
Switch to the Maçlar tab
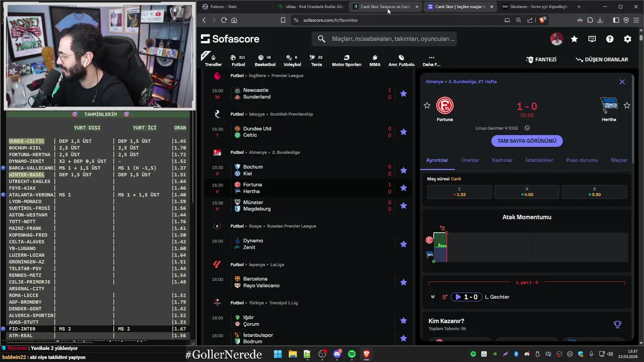(x=619, y=160)
